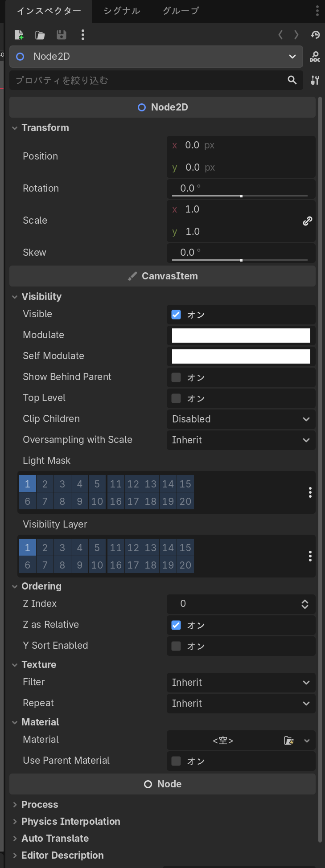Open the Clip Children dropdown

tap(241, 419)
